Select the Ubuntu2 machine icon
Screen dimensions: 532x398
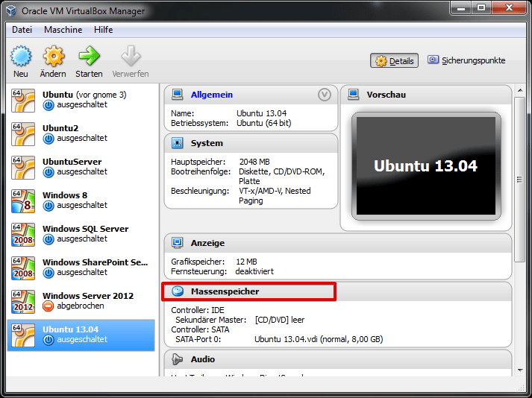[23, 134]
